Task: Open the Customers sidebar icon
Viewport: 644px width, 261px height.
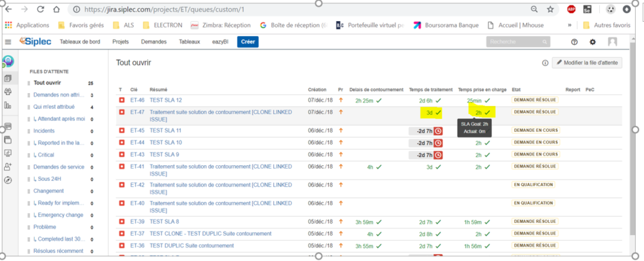Action: pyautogui.click(x=7, y=92)
